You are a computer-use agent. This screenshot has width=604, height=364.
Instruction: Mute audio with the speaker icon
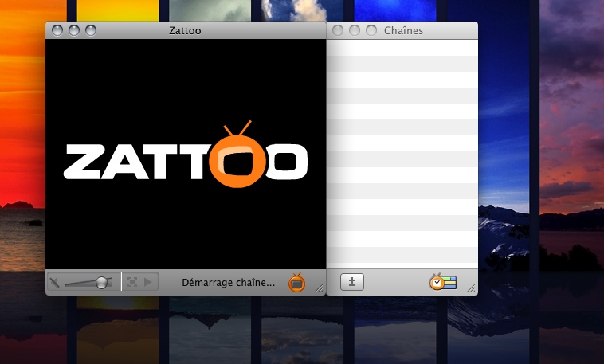click(55, 283)
